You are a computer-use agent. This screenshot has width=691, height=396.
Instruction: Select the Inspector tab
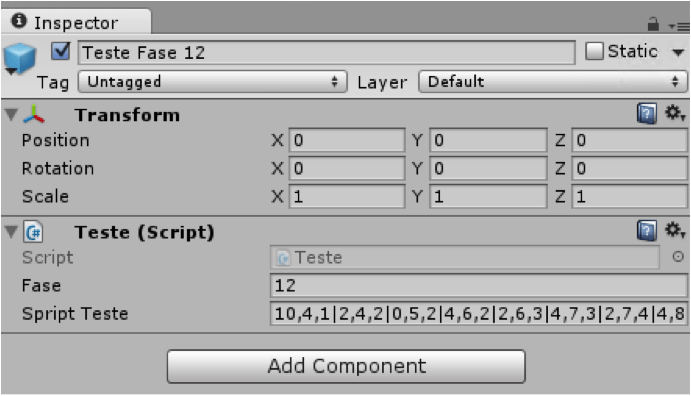(x=76, y=22)
